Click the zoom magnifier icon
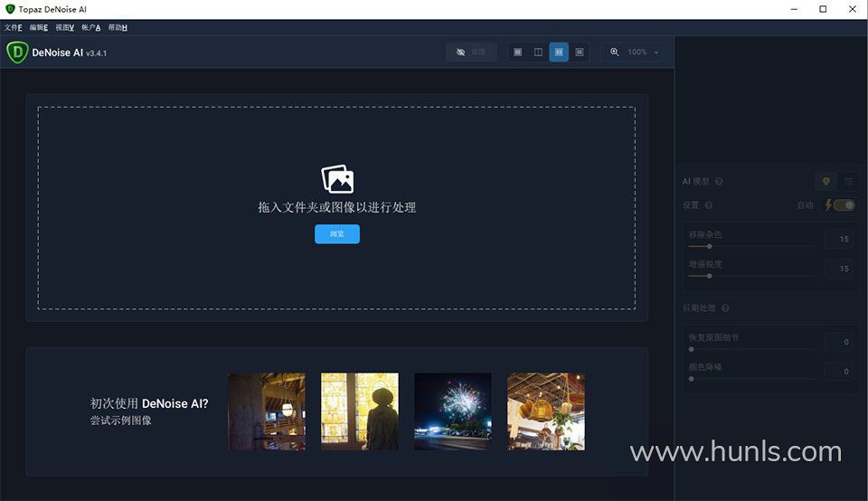This screenshot has height=501, width=868. click(615, 52)
